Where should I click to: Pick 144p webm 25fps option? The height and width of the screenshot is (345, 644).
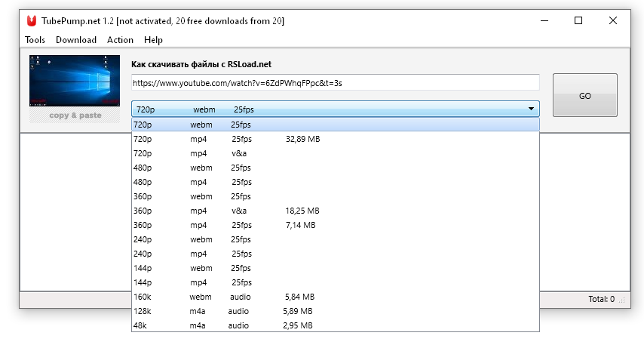coord(335,268)
